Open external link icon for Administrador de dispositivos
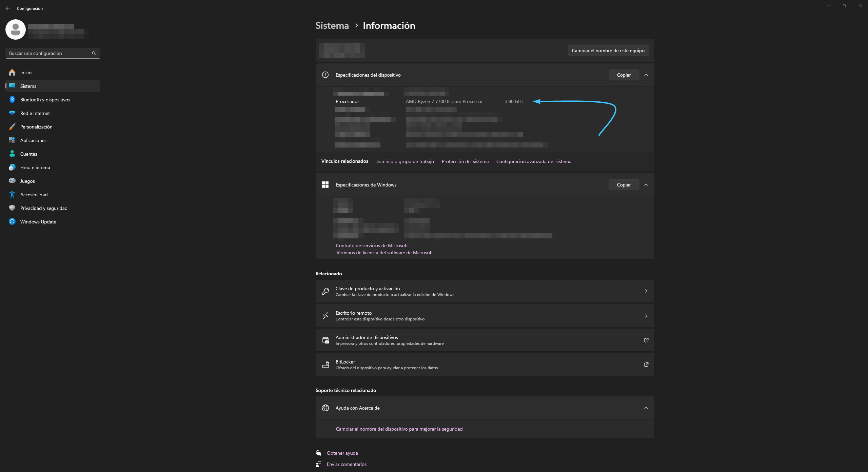868x472 pixels. 646,340
